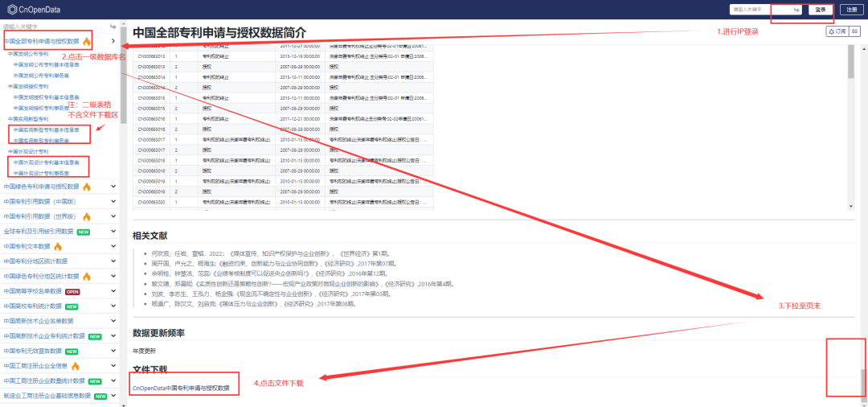Screen dimensions: 868x407
Task: Open 中国发明公布专利基本信息表 in the sidebar
Action: (50, 64)
